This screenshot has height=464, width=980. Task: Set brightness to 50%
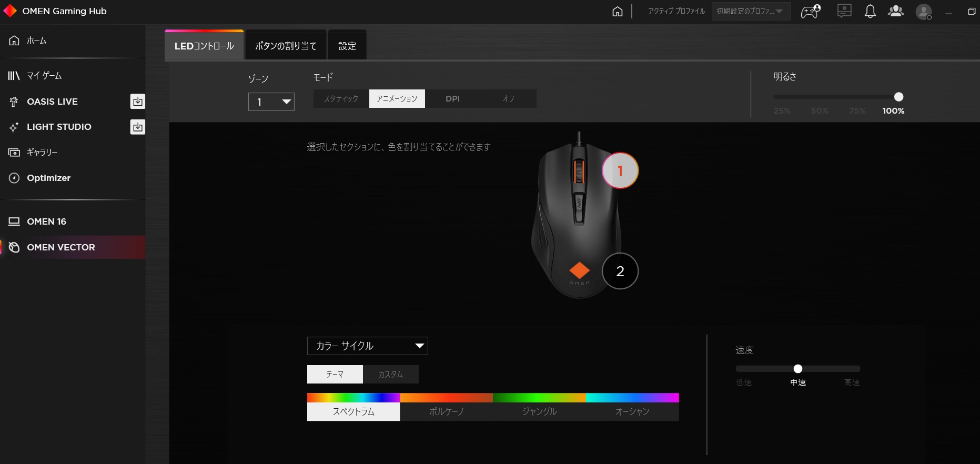tap(820, 111)
